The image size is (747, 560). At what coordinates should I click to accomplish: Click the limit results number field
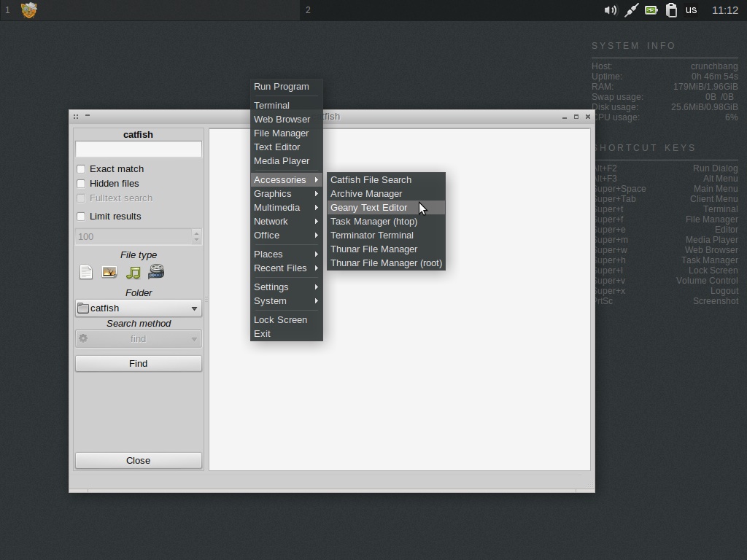pos(133,237)
